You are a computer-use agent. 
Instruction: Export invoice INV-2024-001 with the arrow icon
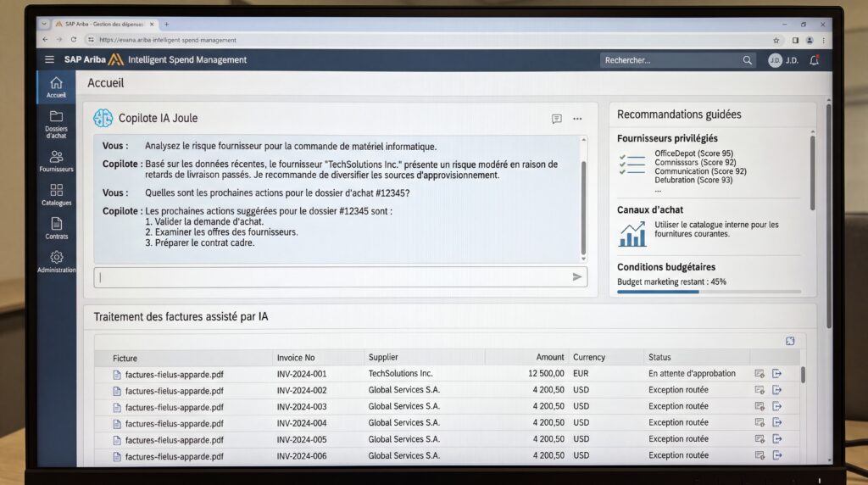pyautogui.click(x=777, y=374)
